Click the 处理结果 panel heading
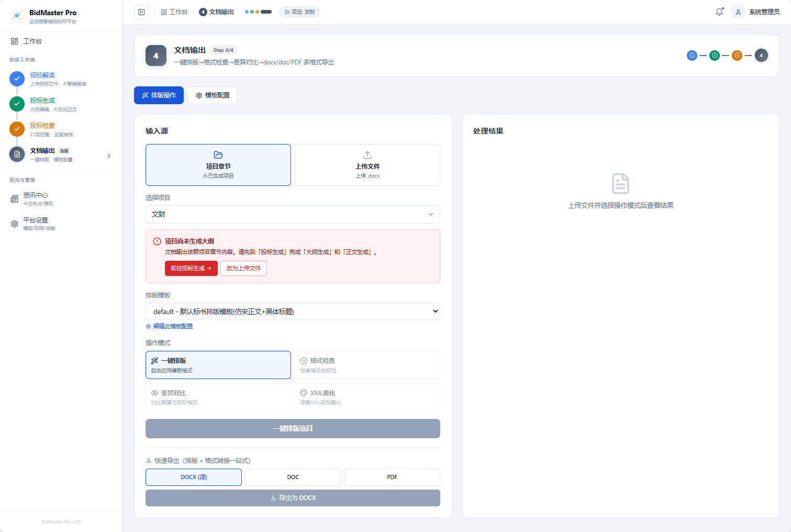 [488, 131]
